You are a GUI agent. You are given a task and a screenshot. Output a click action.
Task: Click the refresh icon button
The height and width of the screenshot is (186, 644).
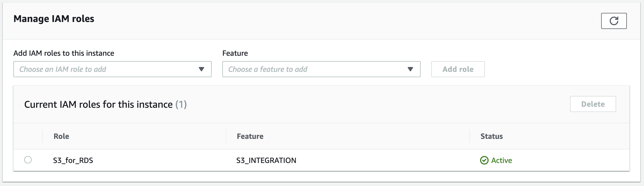[x=614, y=21]
